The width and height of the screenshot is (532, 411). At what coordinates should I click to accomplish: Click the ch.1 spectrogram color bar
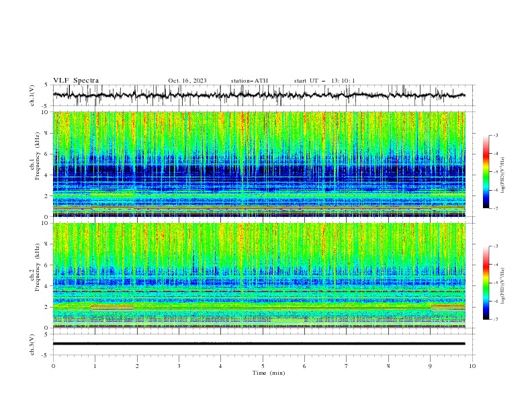(486, 172)
